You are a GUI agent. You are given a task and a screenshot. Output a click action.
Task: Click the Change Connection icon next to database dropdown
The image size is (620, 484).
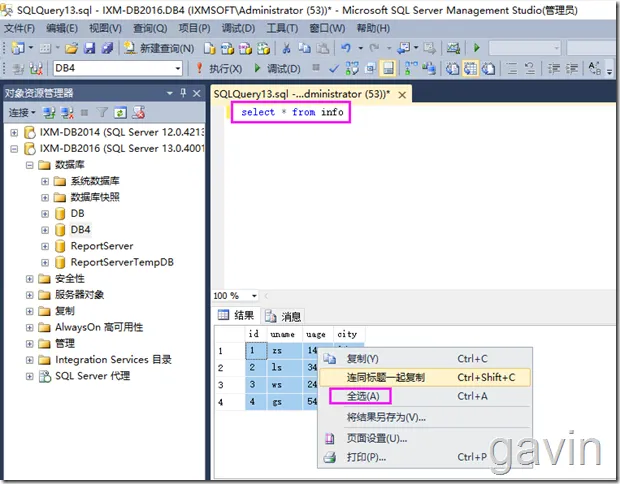(x=36, y=69)
